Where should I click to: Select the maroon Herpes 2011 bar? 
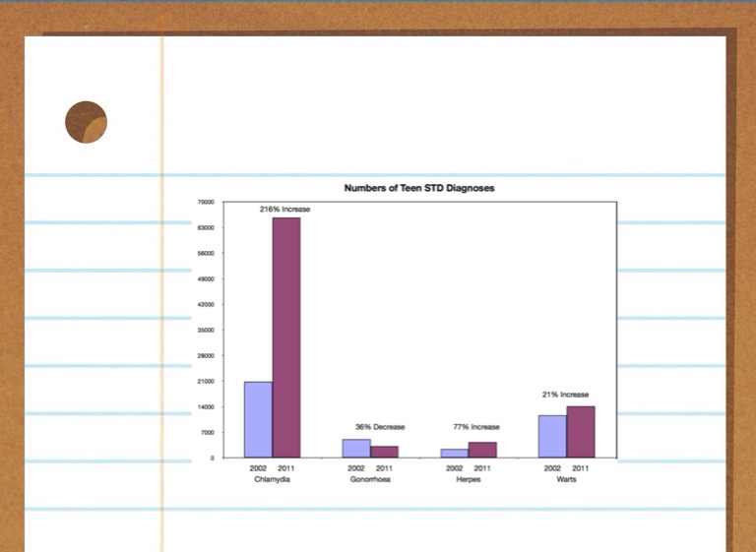pos(482,450)
